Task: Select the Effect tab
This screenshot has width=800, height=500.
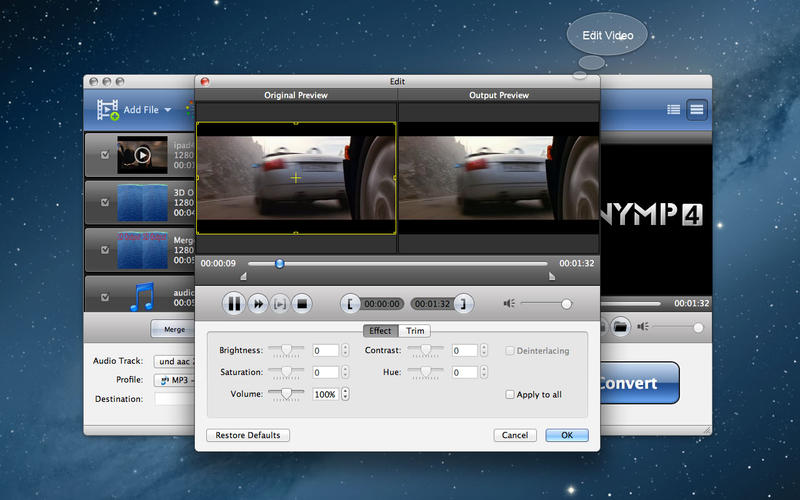Action: pyautogui.click(x=380, y=331)
